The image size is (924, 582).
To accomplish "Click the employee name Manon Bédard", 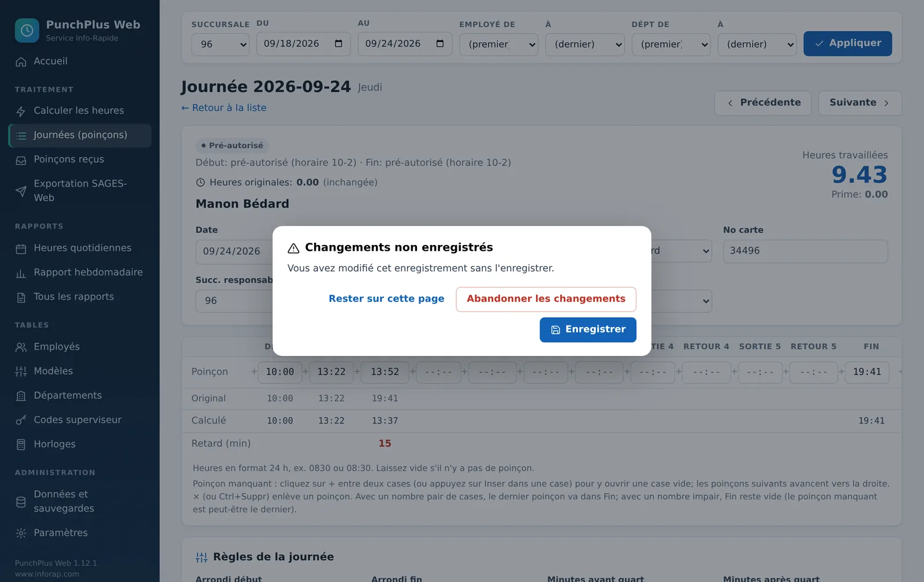I will click(242, 204).
